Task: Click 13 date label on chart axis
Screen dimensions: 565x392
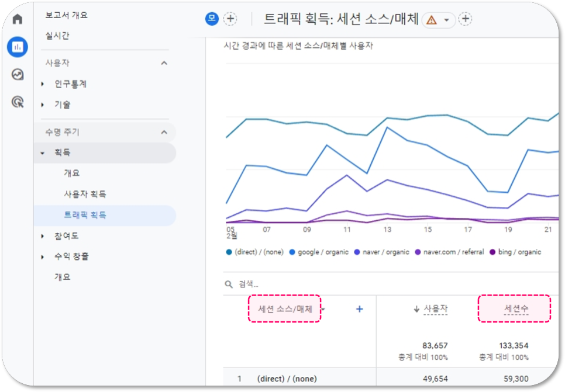Action: (387, 229)
